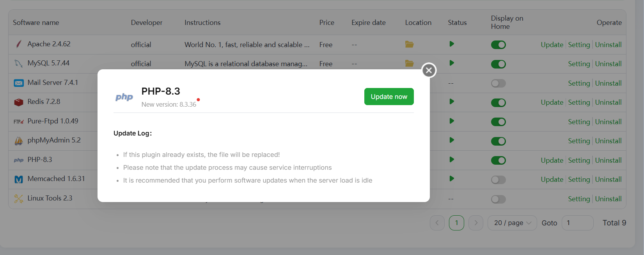Uninstall Mail Server 7.4.1
This screenshot has width=644, height=255.
(x=608, y=83)
